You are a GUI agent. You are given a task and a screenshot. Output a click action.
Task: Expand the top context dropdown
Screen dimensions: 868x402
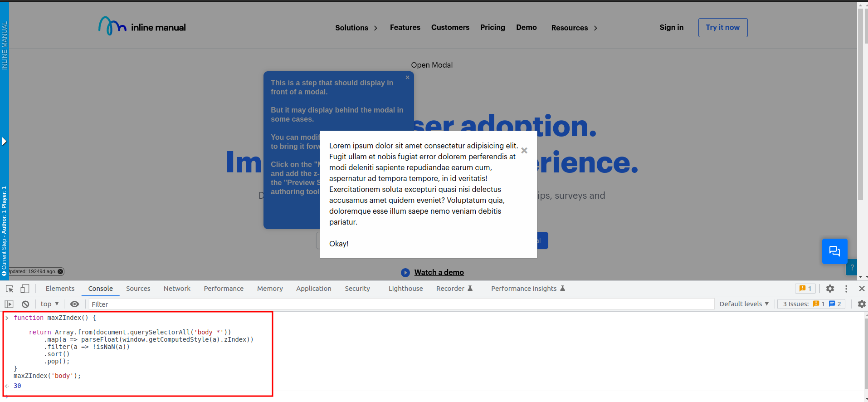point(50,304)
